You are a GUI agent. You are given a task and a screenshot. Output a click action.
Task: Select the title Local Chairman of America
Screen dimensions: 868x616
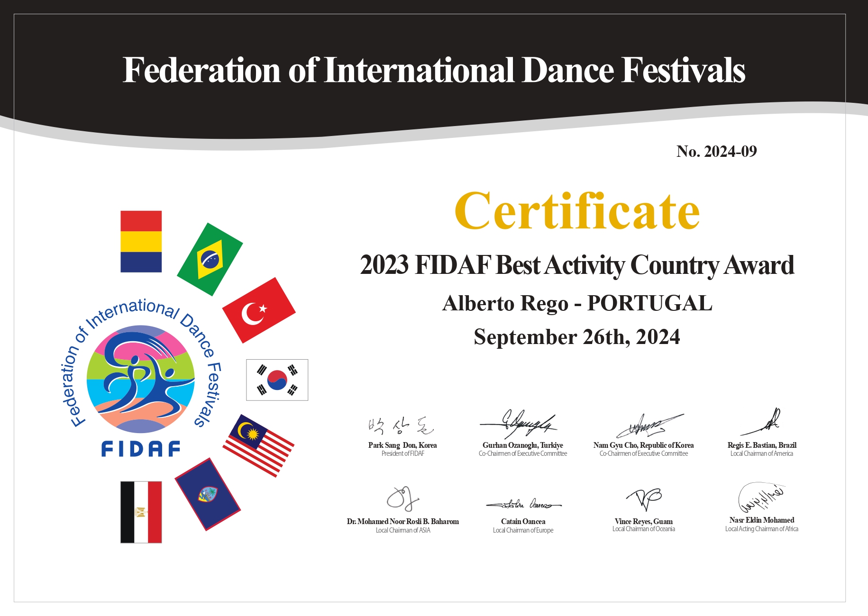(762, 453)
